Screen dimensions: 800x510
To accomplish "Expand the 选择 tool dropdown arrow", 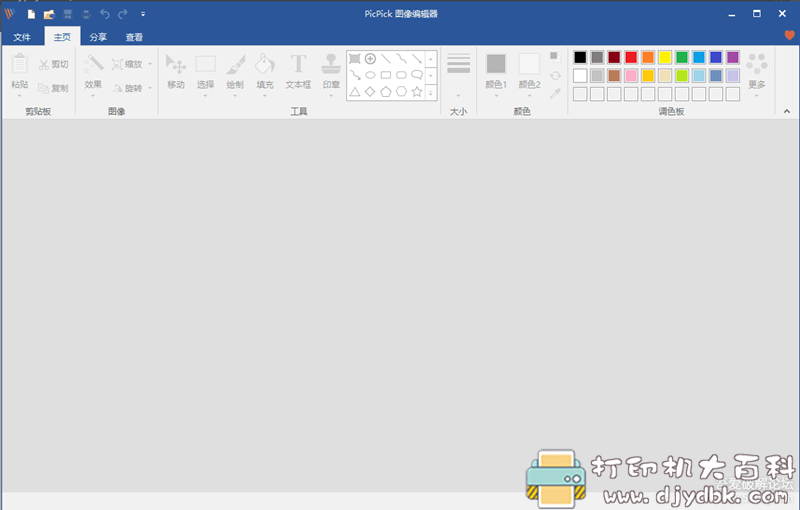I will pyautogui.click(x=206, y=95).
